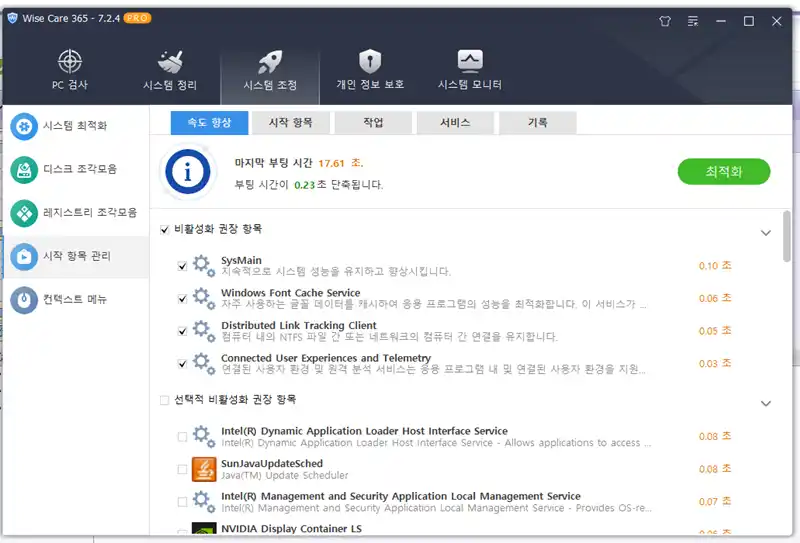The image size is (800, 543).
Task: Click the SysMain gear icon
Action: (204, 266)
